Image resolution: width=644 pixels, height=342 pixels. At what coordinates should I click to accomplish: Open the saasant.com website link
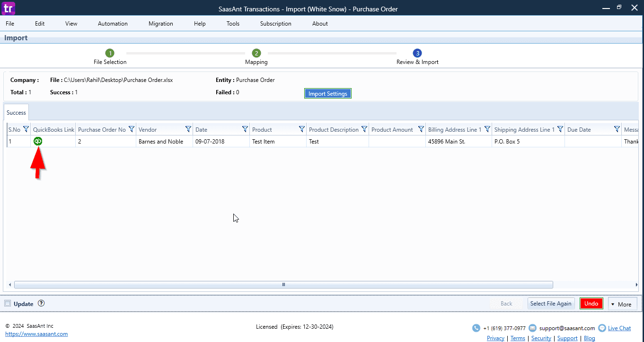click(36, 334)
